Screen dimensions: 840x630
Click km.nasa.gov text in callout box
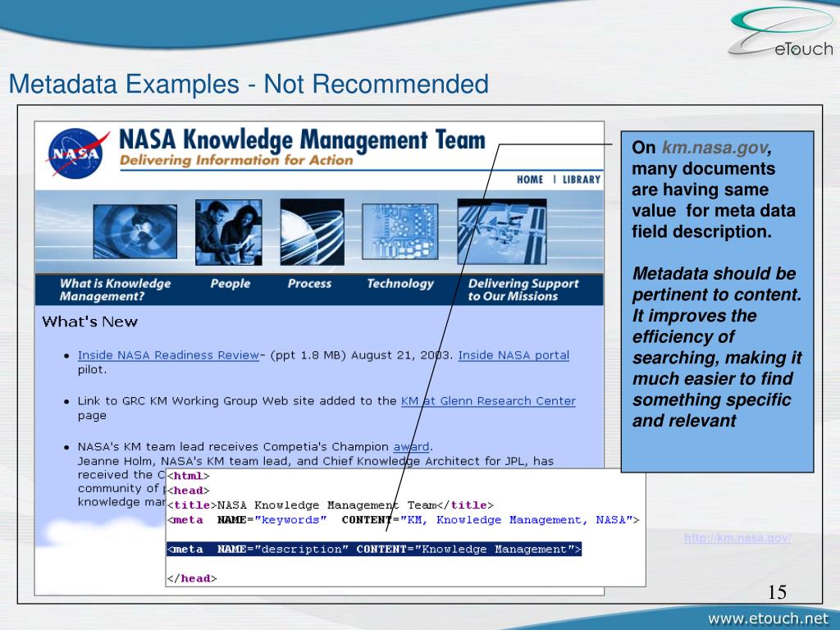point(714,148)
